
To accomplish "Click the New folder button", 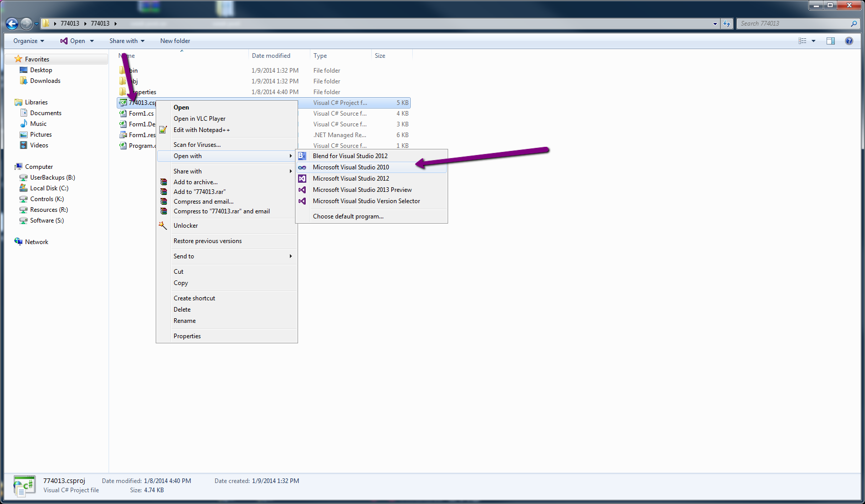I will [x=175, y=41].
